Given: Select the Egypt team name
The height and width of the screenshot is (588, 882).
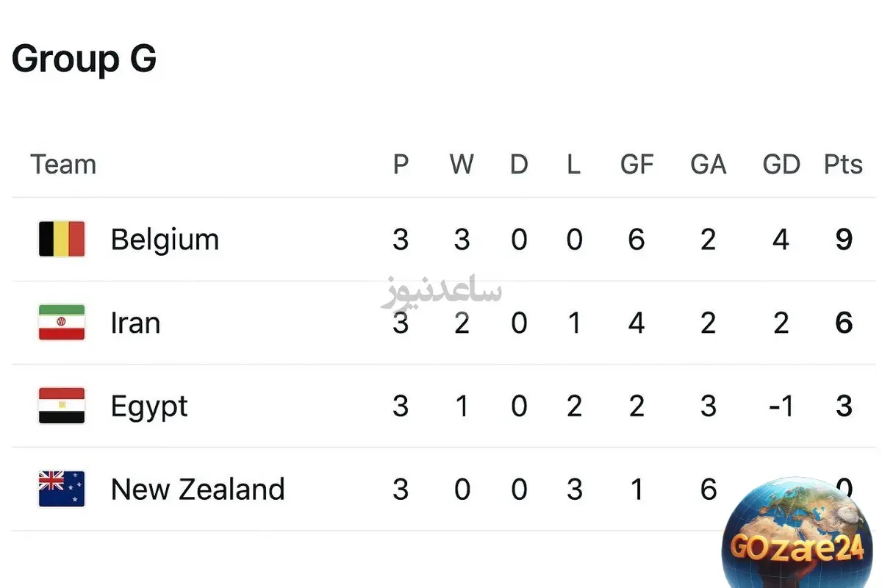Looking at the screenshot, I should click(x=149, y=406).
